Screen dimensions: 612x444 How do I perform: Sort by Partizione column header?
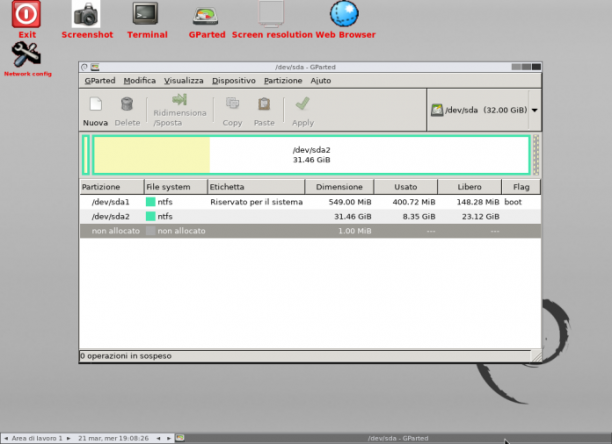[112, 187]
